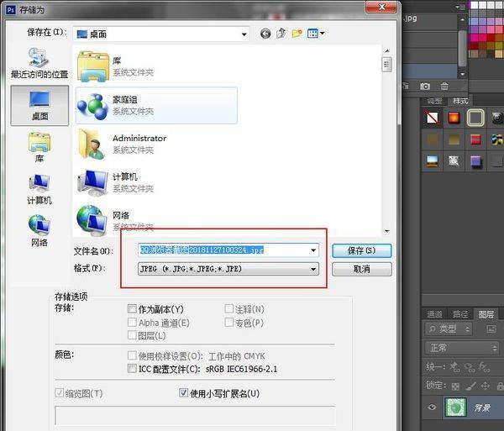This screenshot has height=431, width=504.
Task: Select 最近访问的位置 in the places sidebar
Action: pyautogui.click(x=39, y=63)
